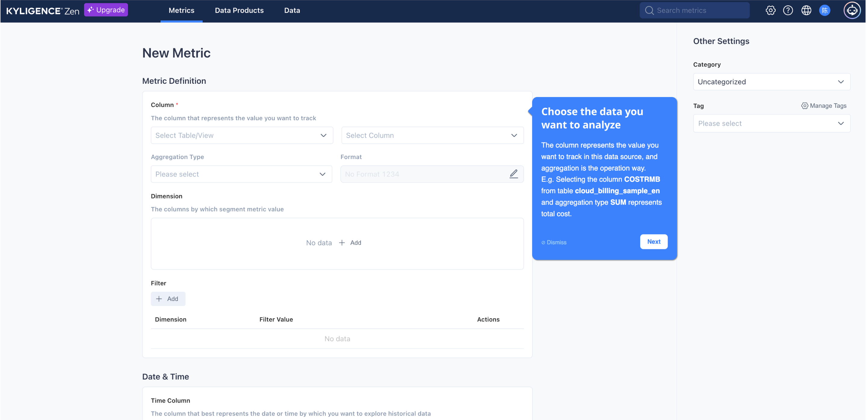Open the help question mark icon
868x420 pixels.
tap(788, 11)
